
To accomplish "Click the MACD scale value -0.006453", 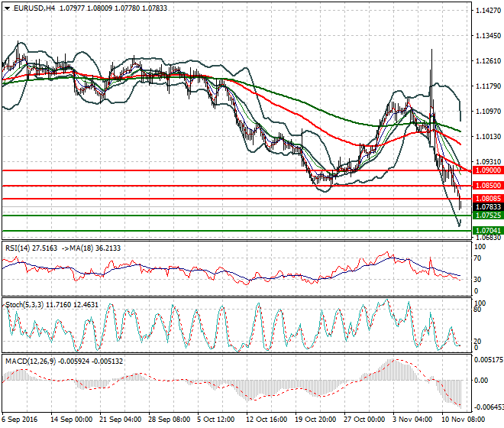I will point(489,407).
